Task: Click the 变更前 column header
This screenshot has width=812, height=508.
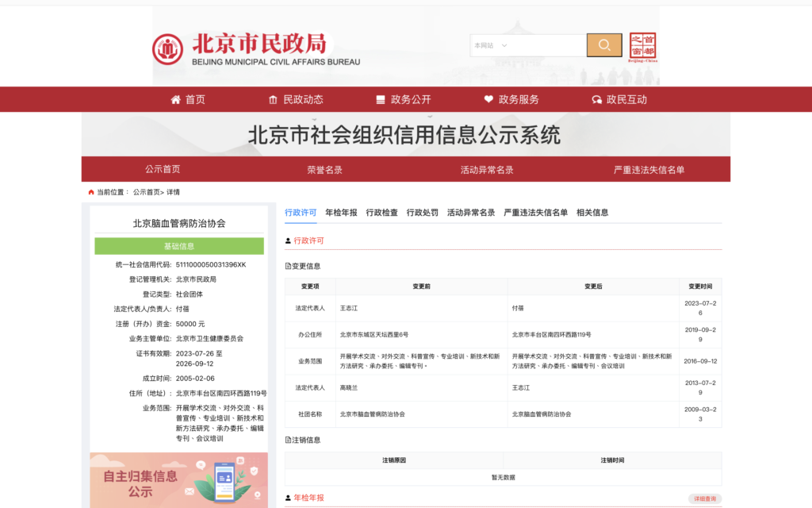Action: click(422, 287)
